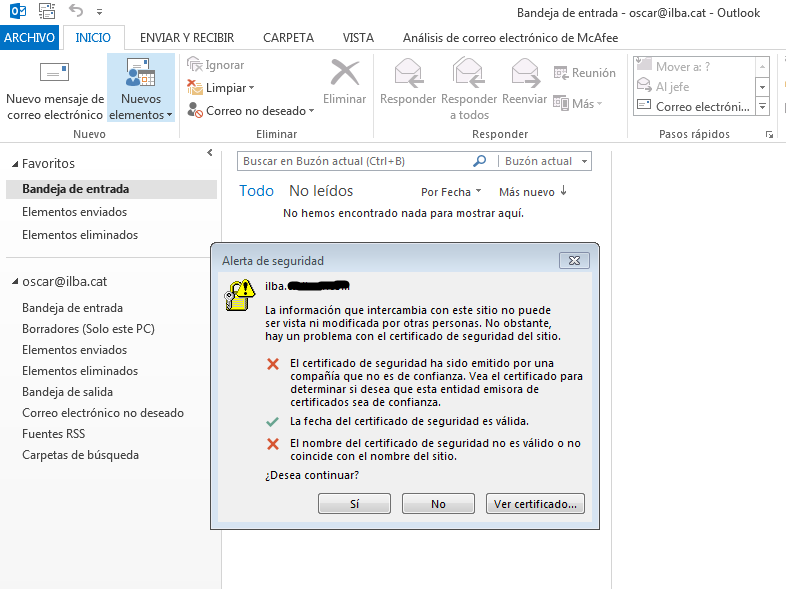The image size is (786, 589).
Task: Open Bandeja de entrada under oscar@ilba.cat
Action: click(72, 308)
